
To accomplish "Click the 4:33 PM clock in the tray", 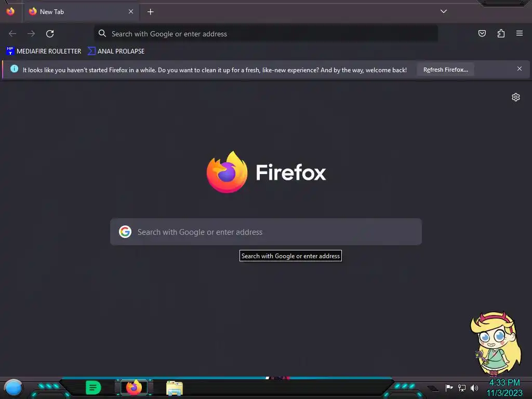I will pos(504,383).
